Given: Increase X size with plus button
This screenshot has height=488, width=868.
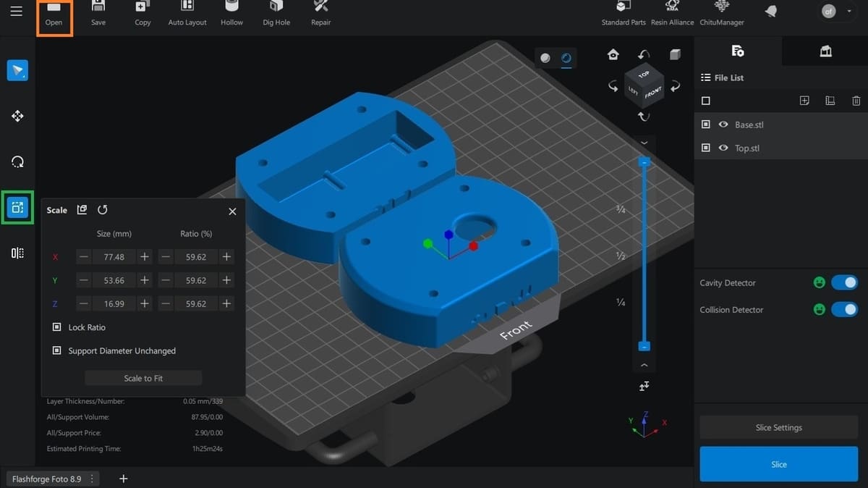Looking at the screenshot, I should tap(145, 257).
